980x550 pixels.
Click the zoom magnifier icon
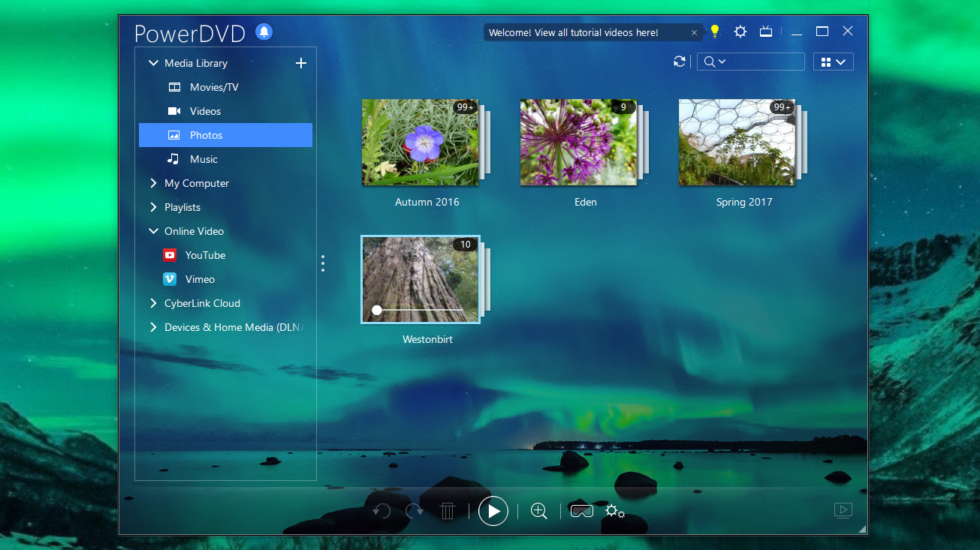538,511
